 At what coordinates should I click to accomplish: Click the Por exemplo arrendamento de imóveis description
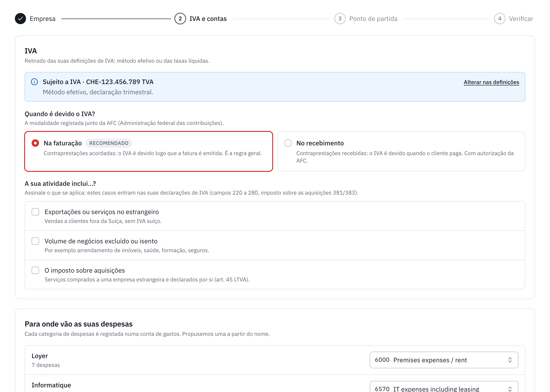click(127, 250)
